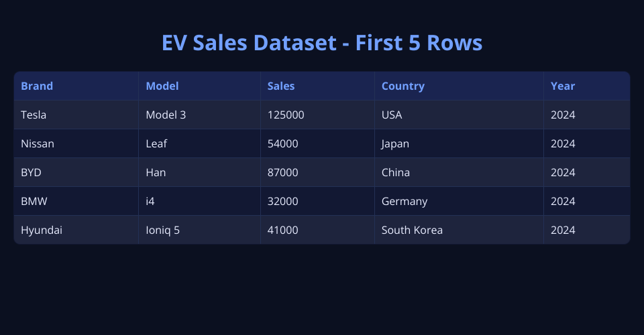Screen dimensions: 644x335
Task: Select the Germany country cell
Action: [405, 201]
